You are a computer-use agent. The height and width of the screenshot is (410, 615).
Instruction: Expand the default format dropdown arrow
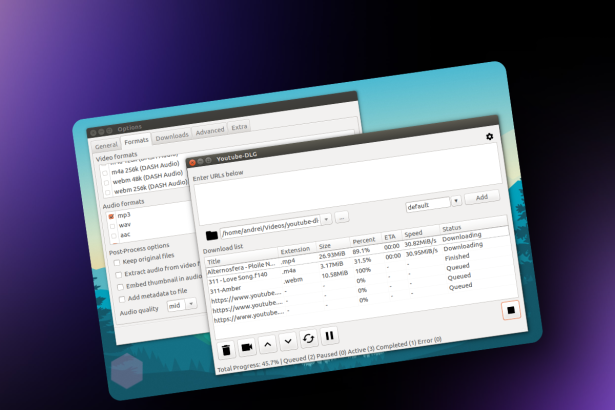coord(456,201)
